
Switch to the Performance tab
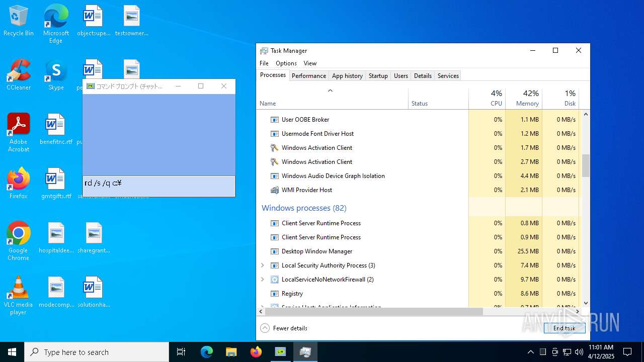pos(309,76)
